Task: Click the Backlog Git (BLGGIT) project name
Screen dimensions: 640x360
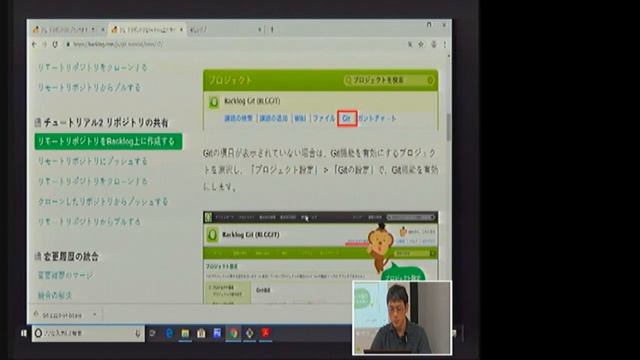Action: point(252,101)
